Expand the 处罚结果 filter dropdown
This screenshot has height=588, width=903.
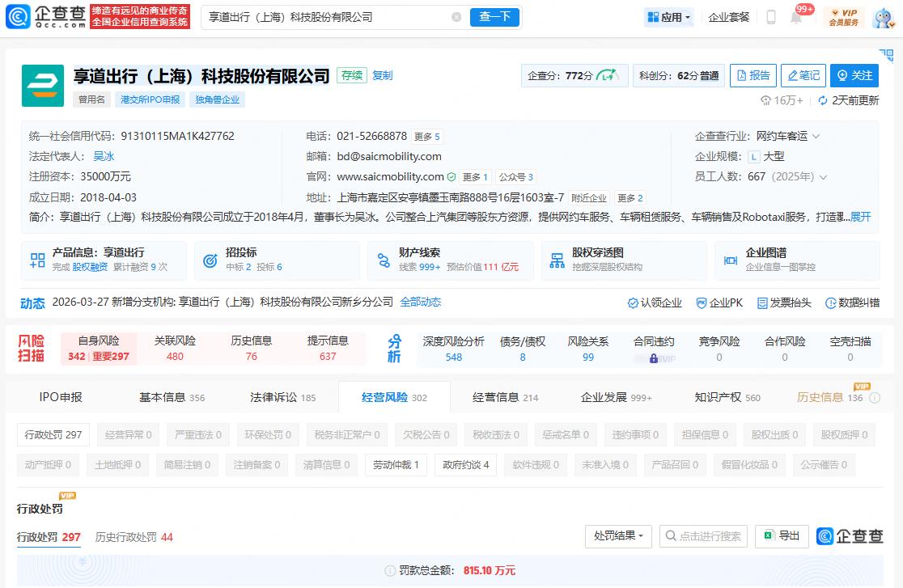[618, 535]
